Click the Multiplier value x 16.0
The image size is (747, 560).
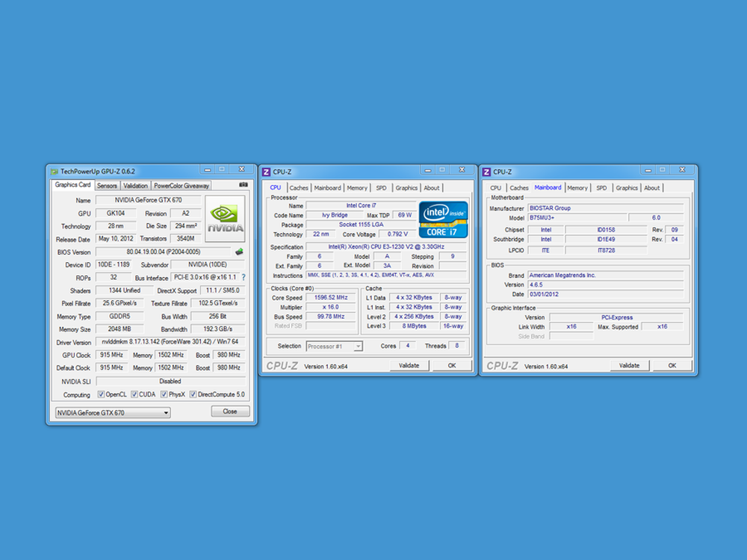(331, 307)
